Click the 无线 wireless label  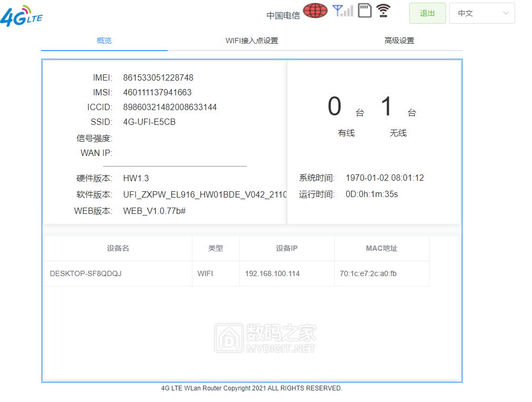coord(398,133)
